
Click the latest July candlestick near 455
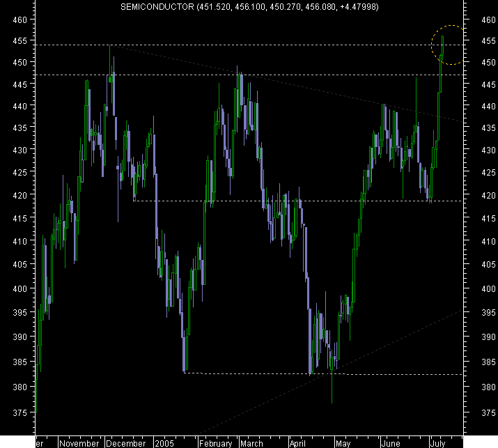(443, 47)
